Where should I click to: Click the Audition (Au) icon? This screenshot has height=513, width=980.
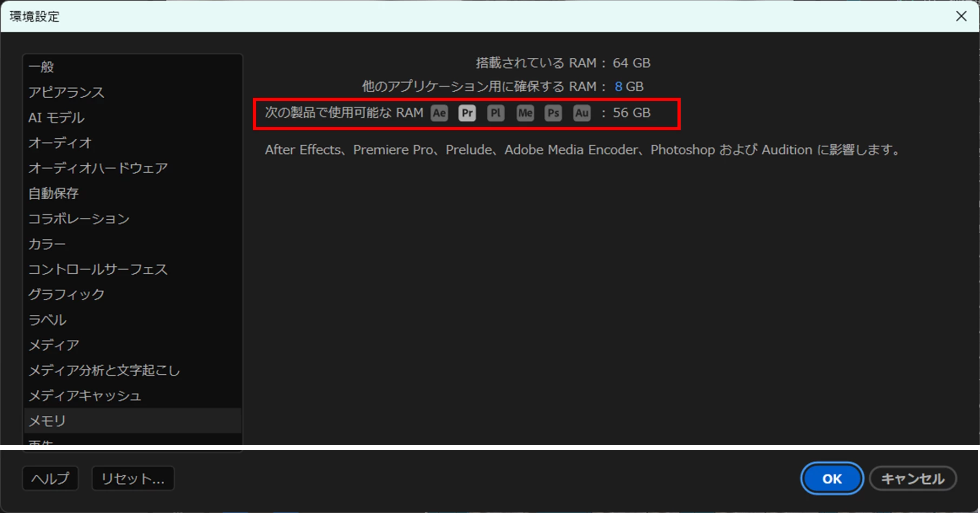pyautogui.click(x=582, y=113)
